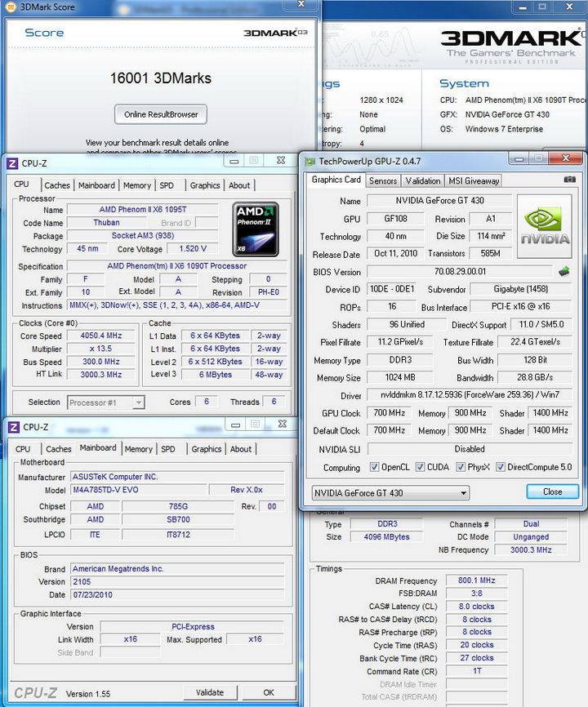
Task: Click the AMD Phenom II processor logo
Action: pos(256,229)
